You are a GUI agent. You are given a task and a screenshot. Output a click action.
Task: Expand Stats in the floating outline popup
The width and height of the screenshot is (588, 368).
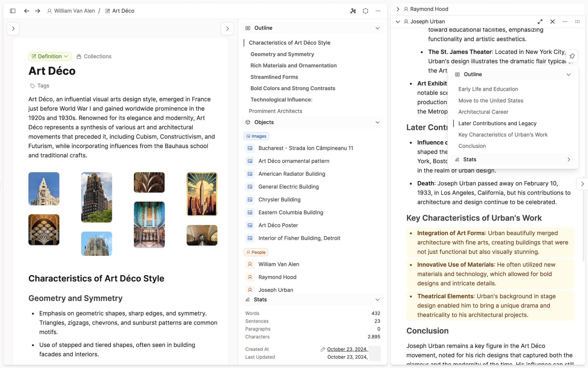click(x=568, y=160)
